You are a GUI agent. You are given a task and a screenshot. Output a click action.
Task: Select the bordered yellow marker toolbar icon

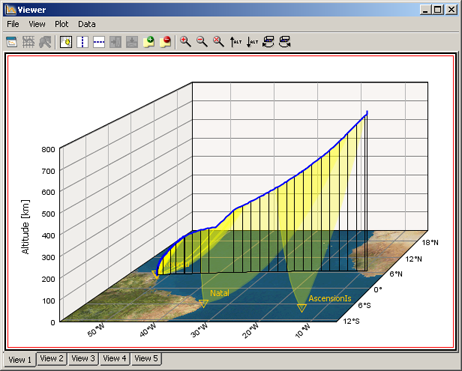coord(66,42)
